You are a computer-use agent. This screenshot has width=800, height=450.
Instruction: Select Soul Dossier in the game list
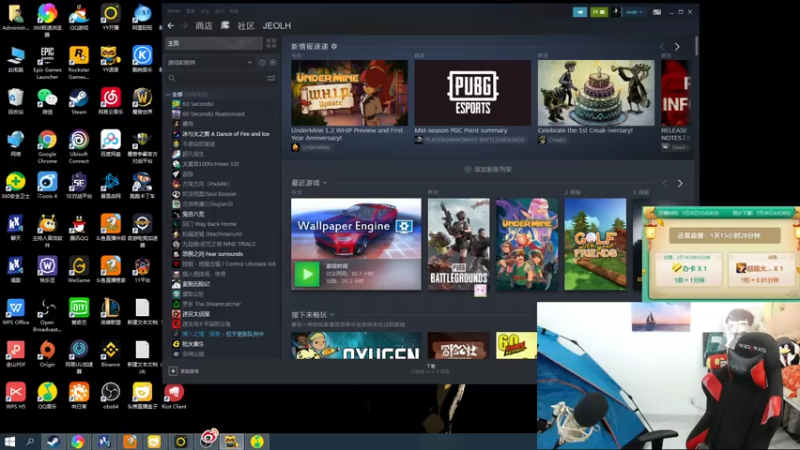tap(209, 194)
